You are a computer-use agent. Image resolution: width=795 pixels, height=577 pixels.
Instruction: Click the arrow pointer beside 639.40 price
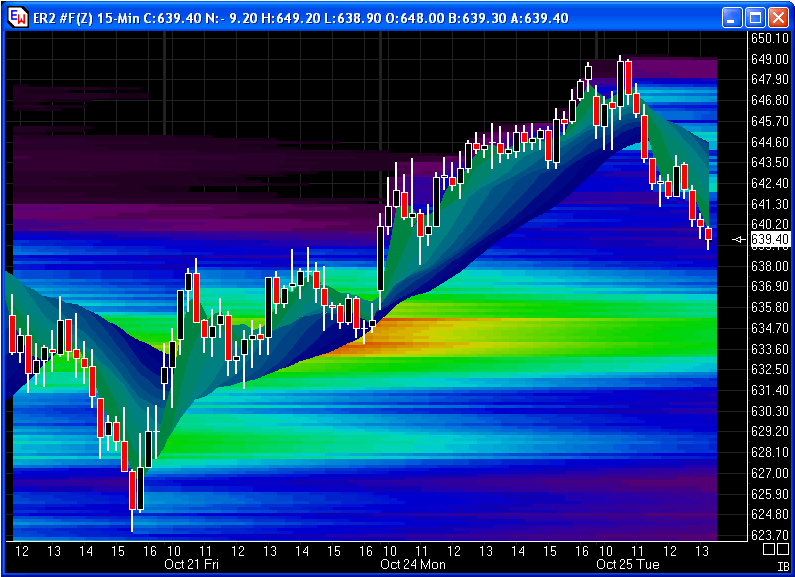click(x=740, y=239)
